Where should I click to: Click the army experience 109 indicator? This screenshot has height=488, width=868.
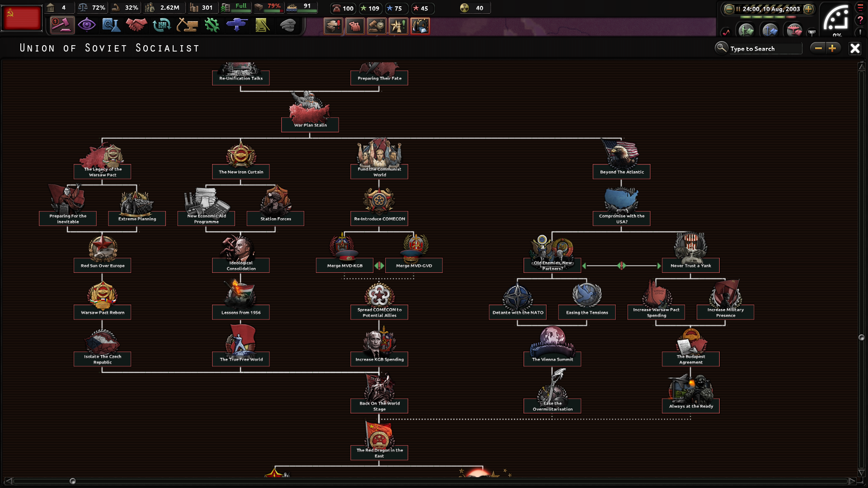[x=370, y=8]
